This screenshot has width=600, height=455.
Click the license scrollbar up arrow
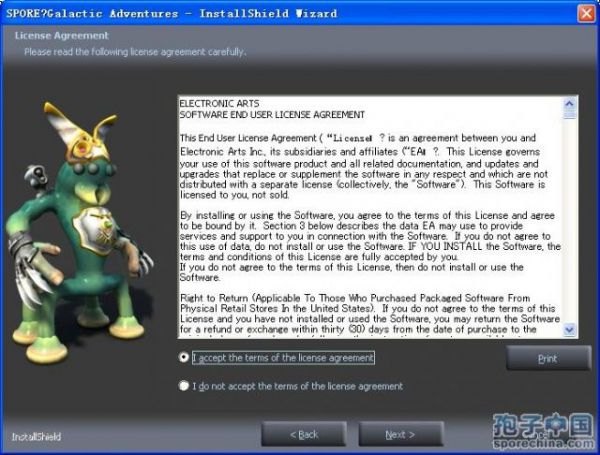[570, 103]
